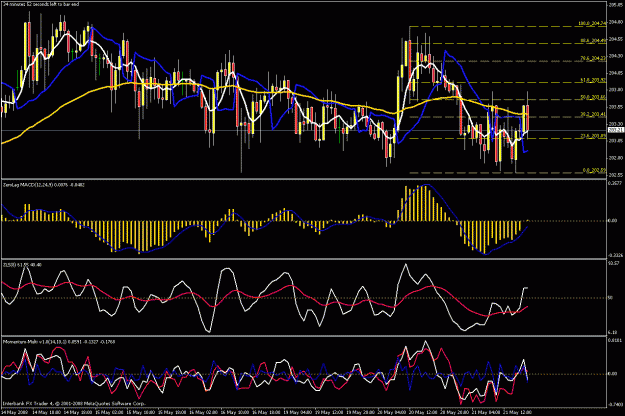This screenshot has width=625, height=416.
Task: Click the 16 May 02:00 time axis label
Action: click(x=202, y=412)
